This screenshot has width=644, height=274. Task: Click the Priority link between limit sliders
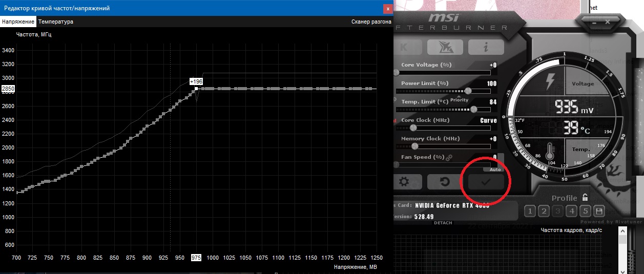tap(460, 100)
